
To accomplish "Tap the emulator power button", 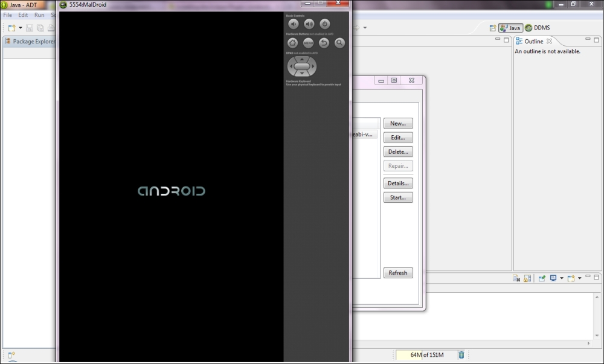I will coord(325,24).
